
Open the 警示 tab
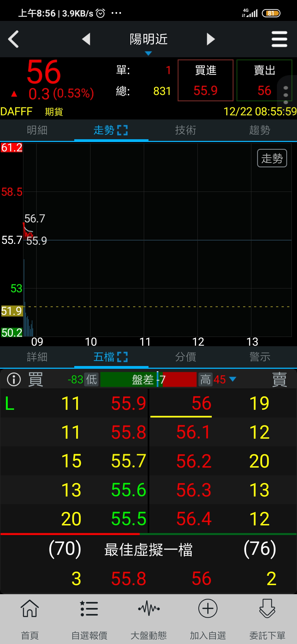pyautogui.click(x=260, y=357)
